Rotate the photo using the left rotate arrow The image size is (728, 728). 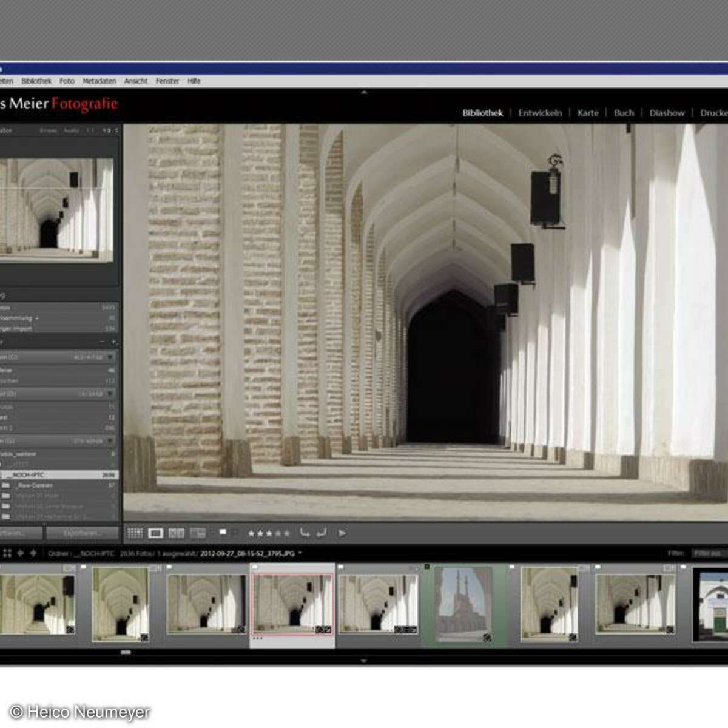point(305,533)
